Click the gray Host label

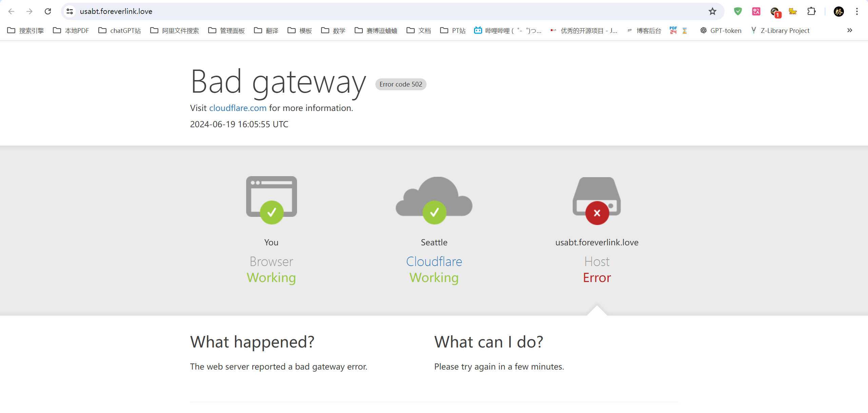click(x=597, y=261)
